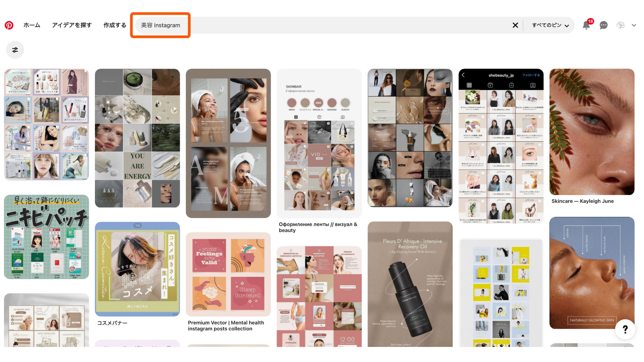Open the 作成する menu
Screen dimensions: 644x362
115,25
